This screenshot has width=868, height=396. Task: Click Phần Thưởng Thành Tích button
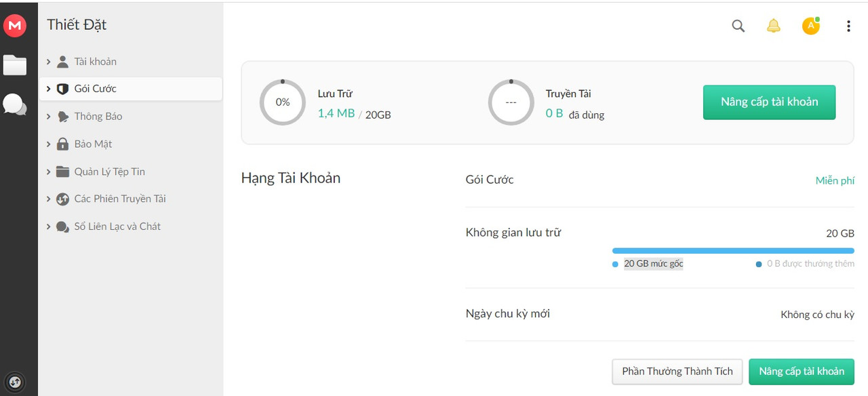tap(677, 372)
